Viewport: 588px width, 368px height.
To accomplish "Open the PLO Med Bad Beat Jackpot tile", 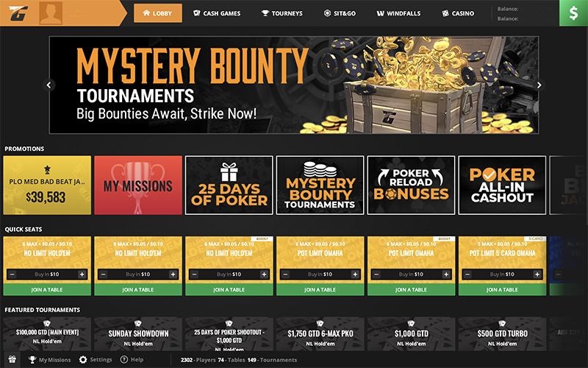I will pyautogui.click(x=47, y=185).
